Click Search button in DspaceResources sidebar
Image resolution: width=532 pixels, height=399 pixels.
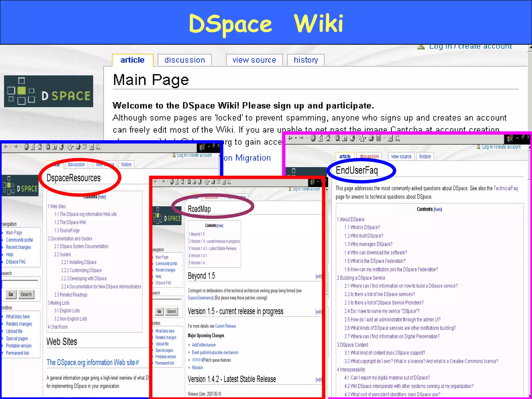[x=26, y=294]
